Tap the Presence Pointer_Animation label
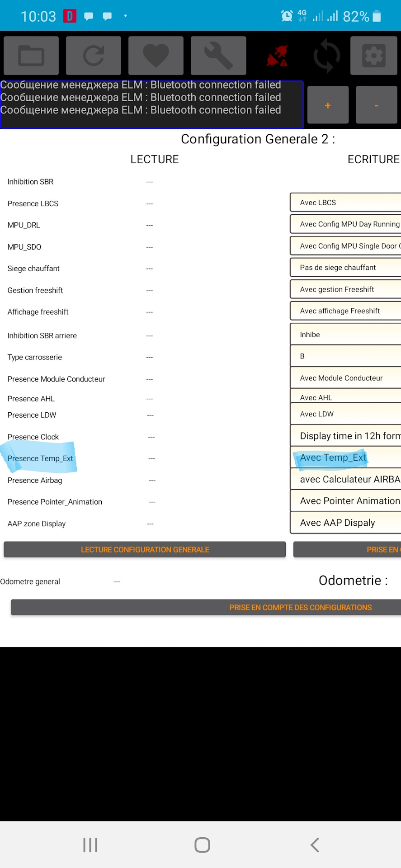Image resolution: width=401 pixels, height=868 pixels. [55, 502]
